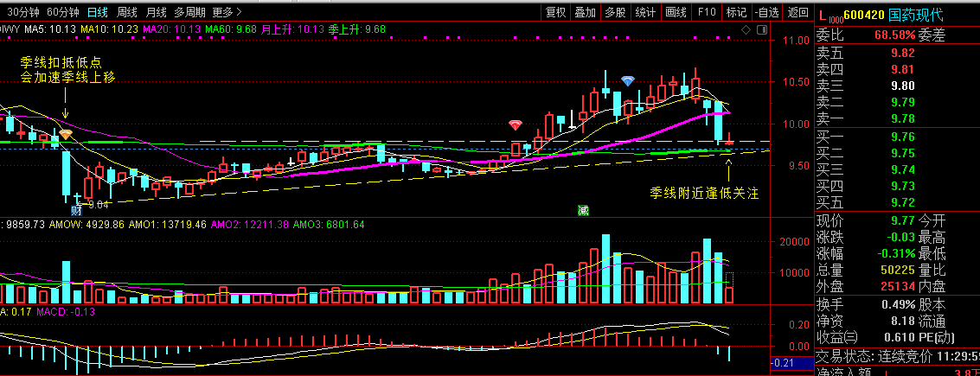Click the 多股 multi-stock button
Viewport: 980px width, 376px height.
point(616,12)
